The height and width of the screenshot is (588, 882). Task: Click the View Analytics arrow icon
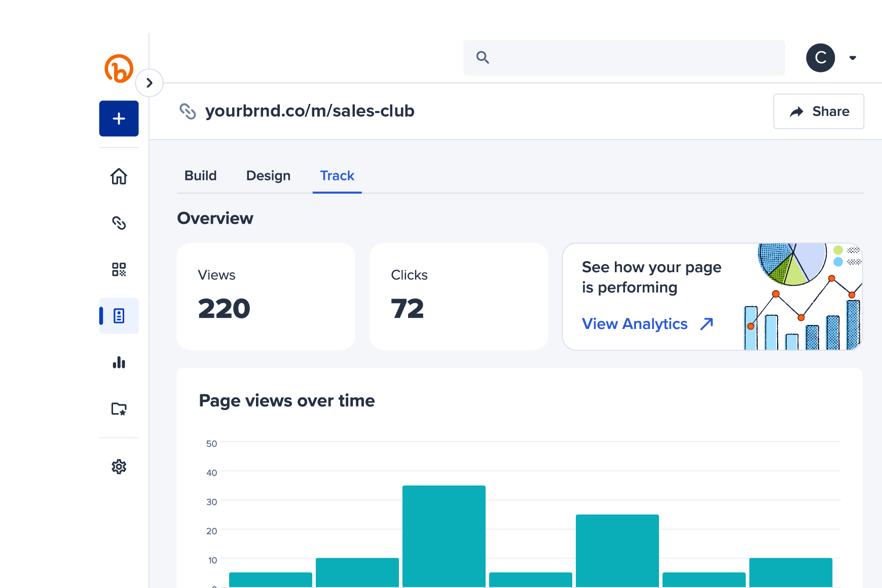pos(707,323)
